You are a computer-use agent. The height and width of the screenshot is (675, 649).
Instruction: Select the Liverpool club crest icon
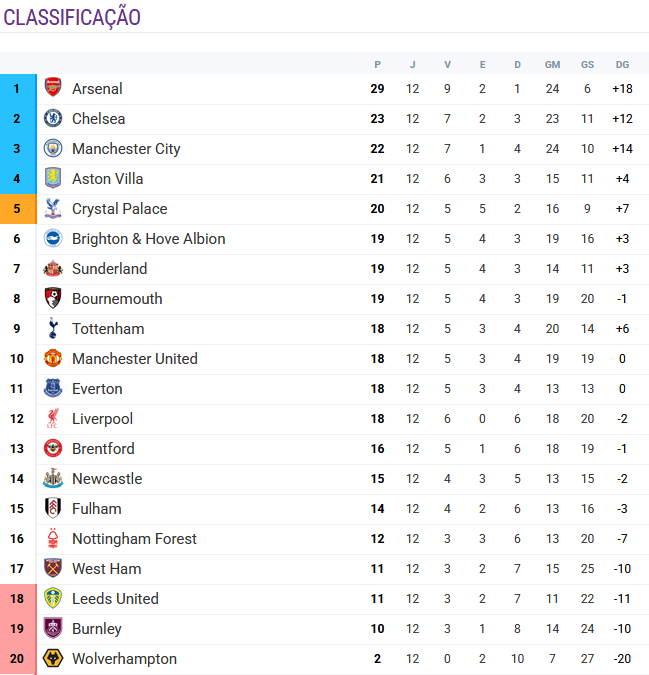pyautogui.click(x=53, y=419)
